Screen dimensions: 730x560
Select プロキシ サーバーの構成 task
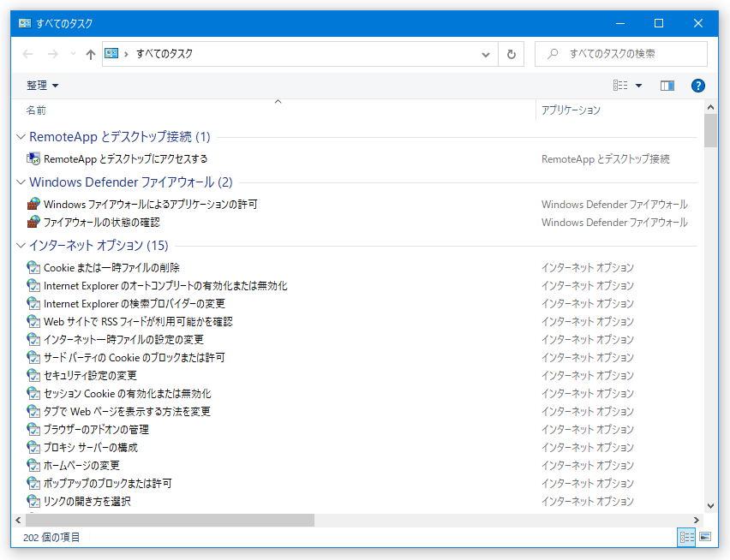91,448
